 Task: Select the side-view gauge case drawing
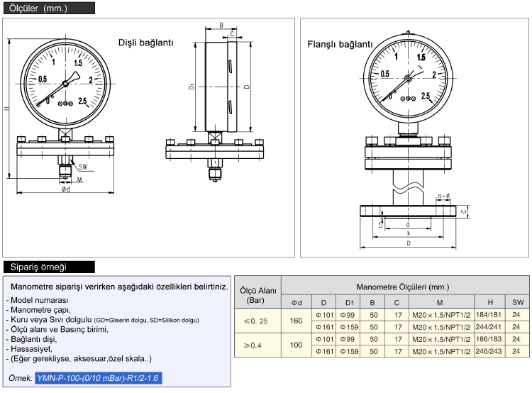[221, 87]
